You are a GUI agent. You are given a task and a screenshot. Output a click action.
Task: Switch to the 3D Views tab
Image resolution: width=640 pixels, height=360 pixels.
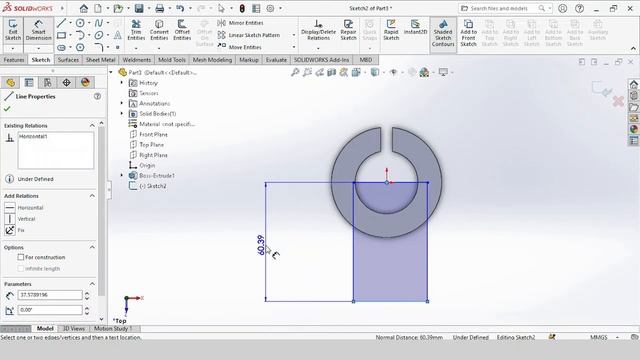click(73, 328)
